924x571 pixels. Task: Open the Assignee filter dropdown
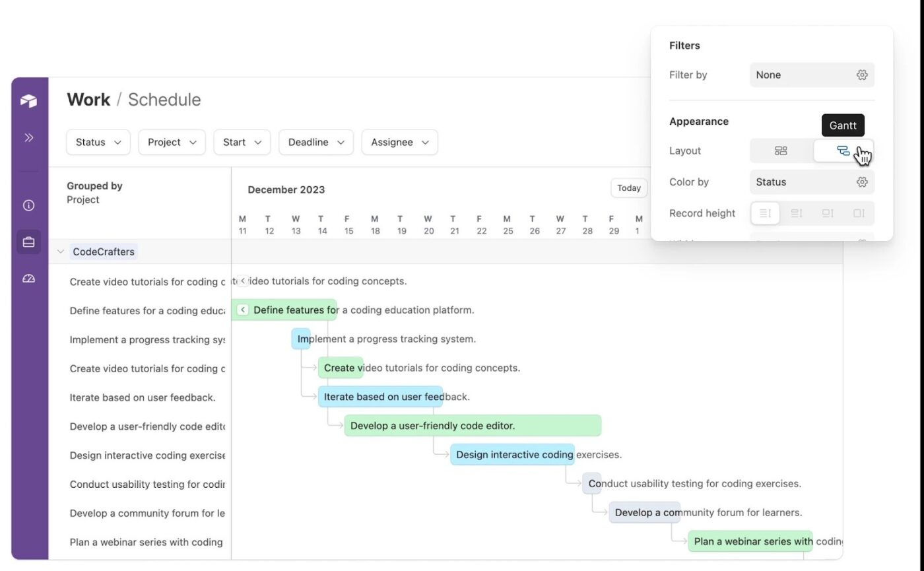tap(399, 142)
